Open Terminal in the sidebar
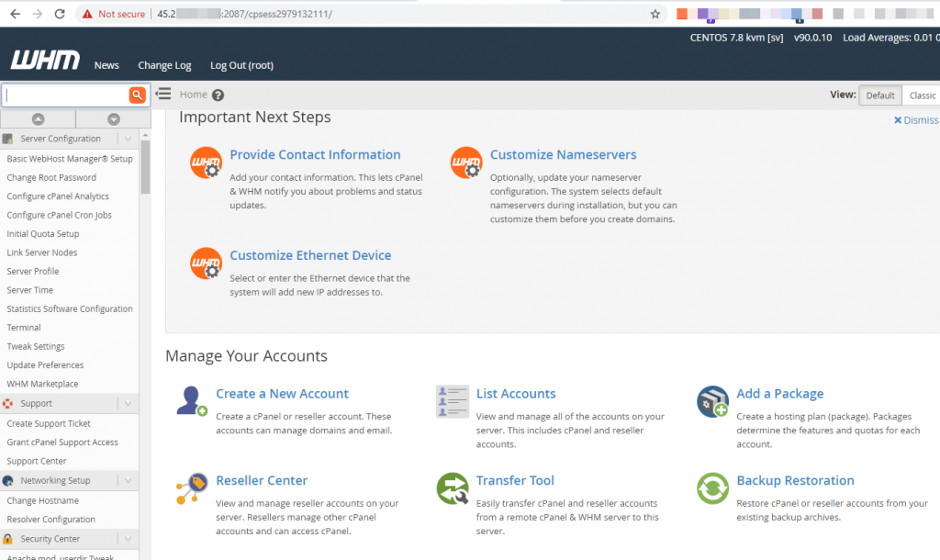The width and height of the screenshot is (940, 560). (24, 328)
